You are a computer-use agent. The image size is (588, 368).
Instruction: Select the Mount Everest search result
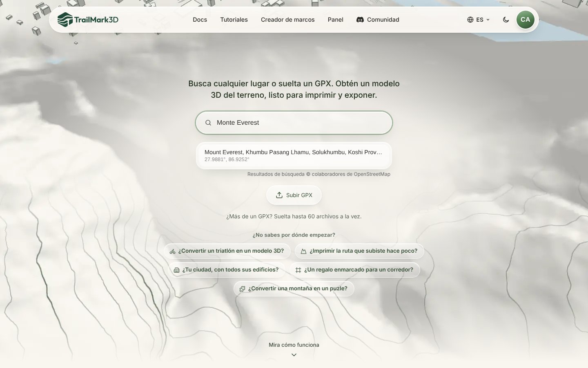point(294,155)
